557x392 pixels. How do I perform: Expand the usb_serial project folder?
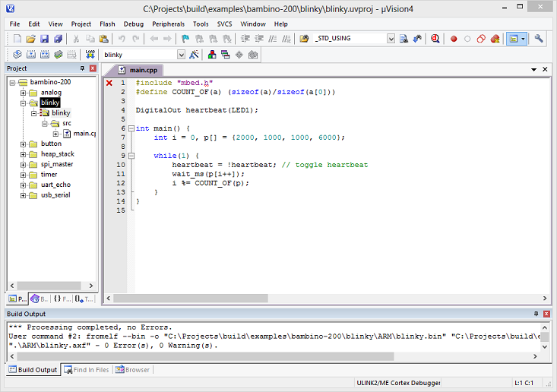tap(23, 196)
